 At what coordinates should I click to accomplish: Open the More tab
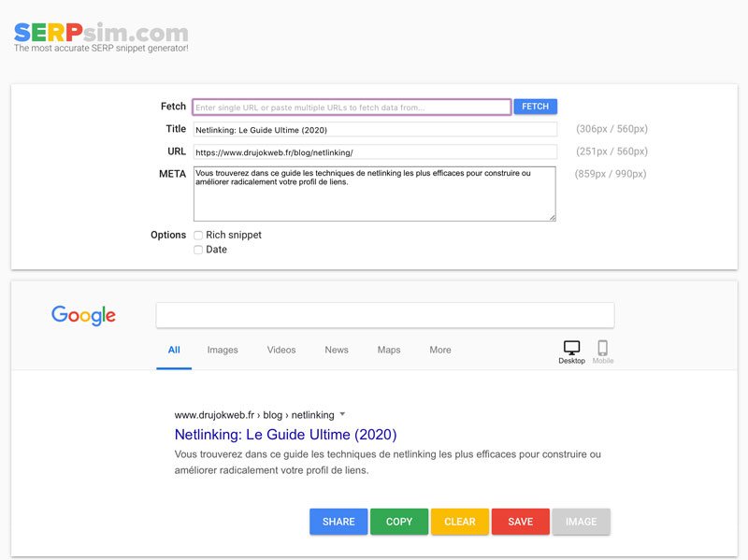click(x=440, y=350)
